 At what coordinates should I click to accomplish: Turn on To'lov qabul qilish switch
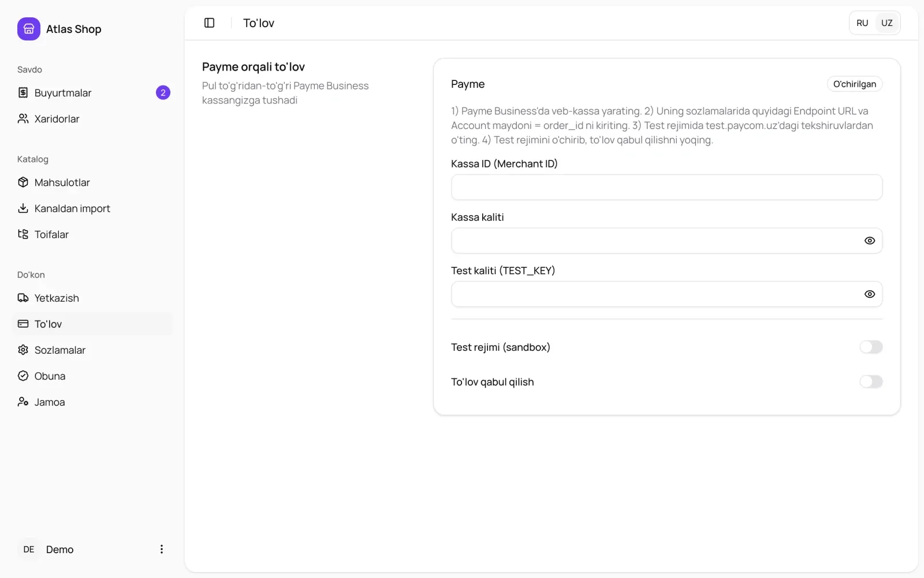tap(871, 381)
